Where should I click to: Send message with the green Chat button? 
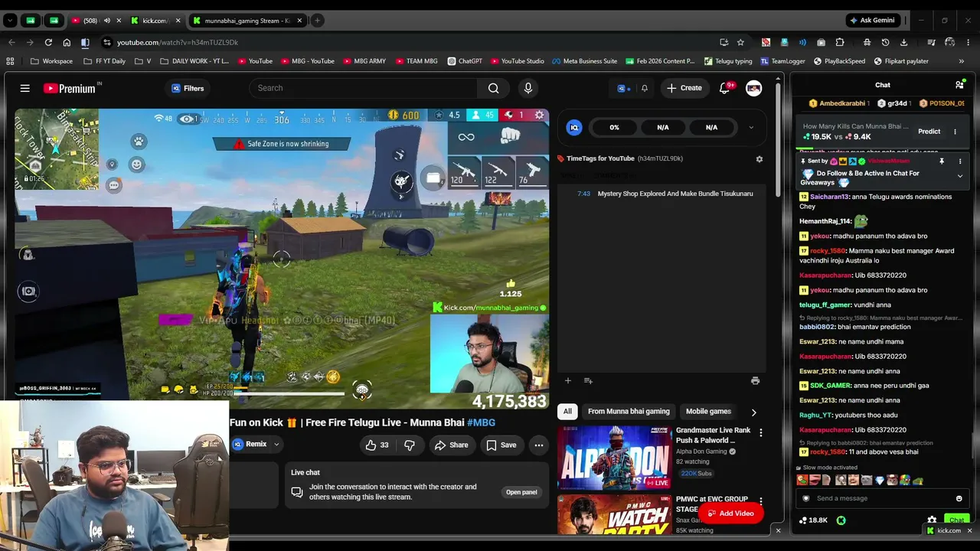pos(956,520)
